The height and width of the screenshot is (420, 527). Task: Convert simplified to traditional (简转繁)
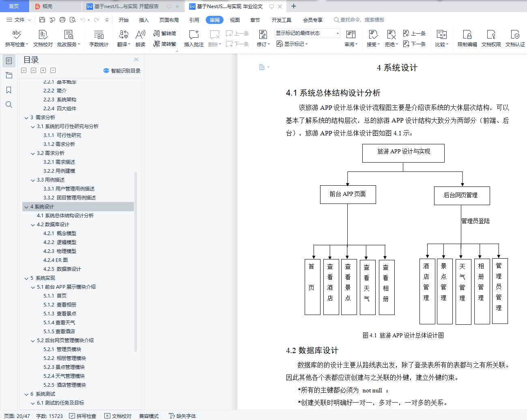[165, 44]
